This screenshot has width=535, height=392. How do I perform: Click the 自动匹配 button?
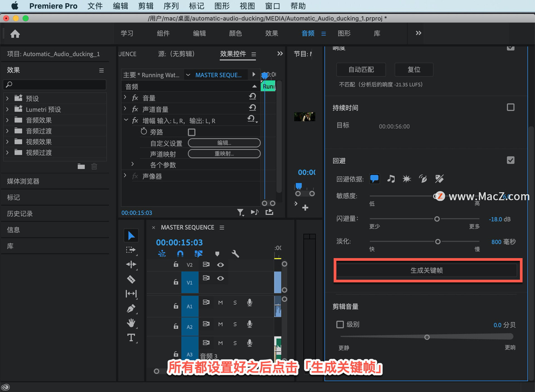pos(361,69)
